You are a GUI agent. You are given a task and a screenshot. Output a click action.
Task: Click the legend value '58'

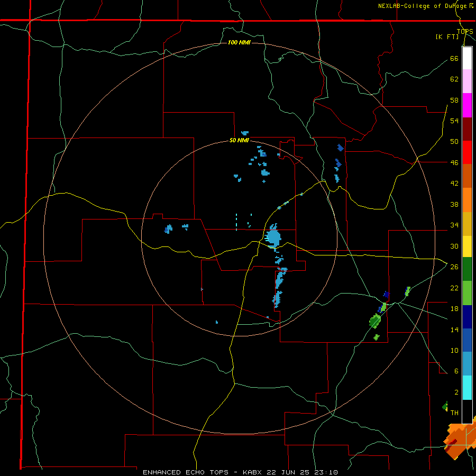click(454, 100)
